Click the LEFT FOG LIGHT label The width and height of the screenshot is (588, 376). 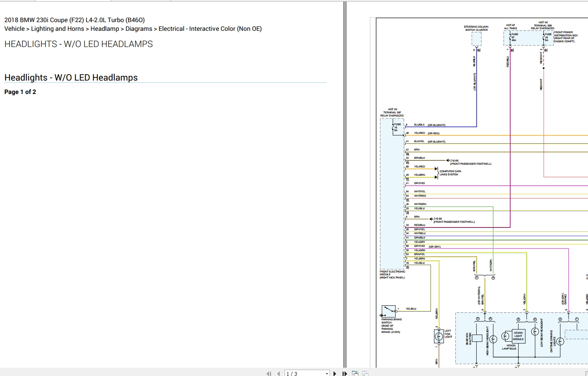tap(448, 334)
